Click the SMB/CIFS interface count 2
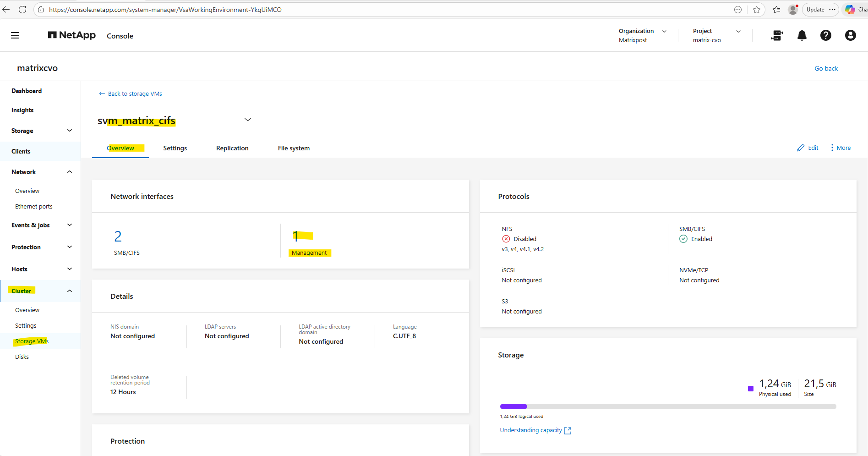Viewport: 868px width, 456px height. coord(118,236)
